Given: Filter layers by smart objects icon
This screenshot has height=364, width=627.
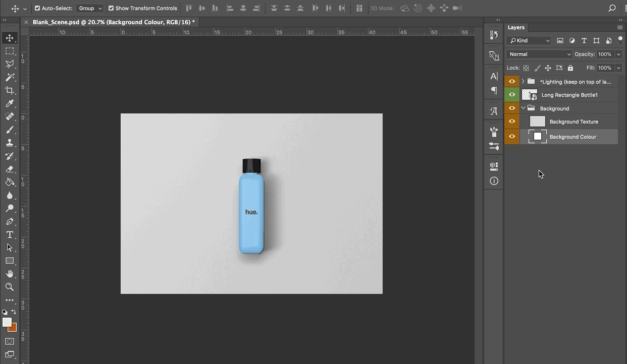Looking at the screenshot, I should 608,41.
